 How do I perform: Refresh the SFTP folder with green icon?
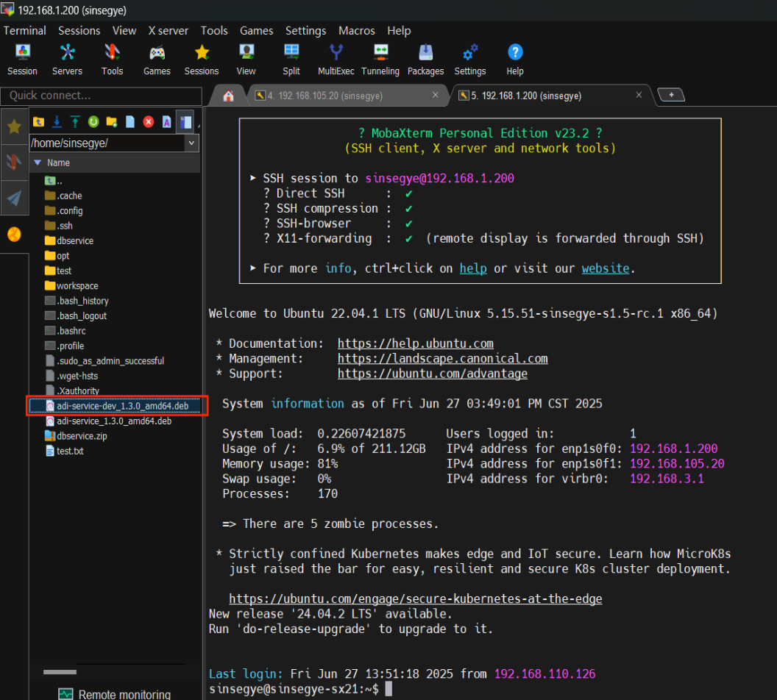pos(93,121)
